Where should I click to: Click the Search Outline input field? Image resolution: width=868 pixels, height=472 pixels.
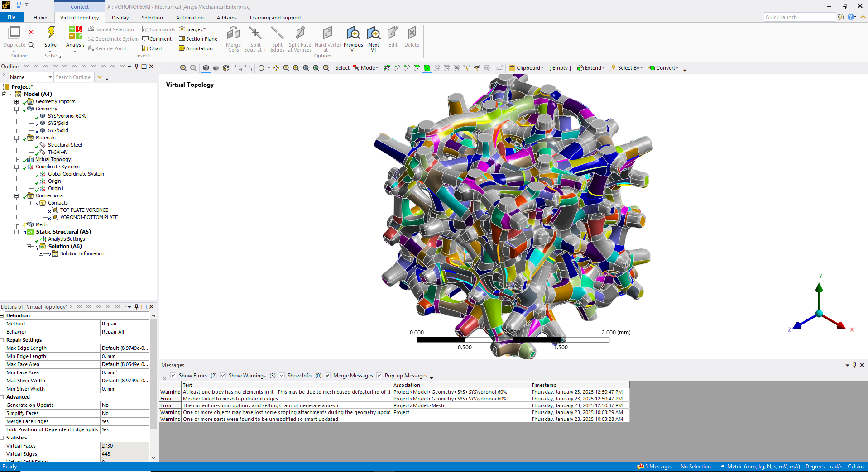pos(74,77)
